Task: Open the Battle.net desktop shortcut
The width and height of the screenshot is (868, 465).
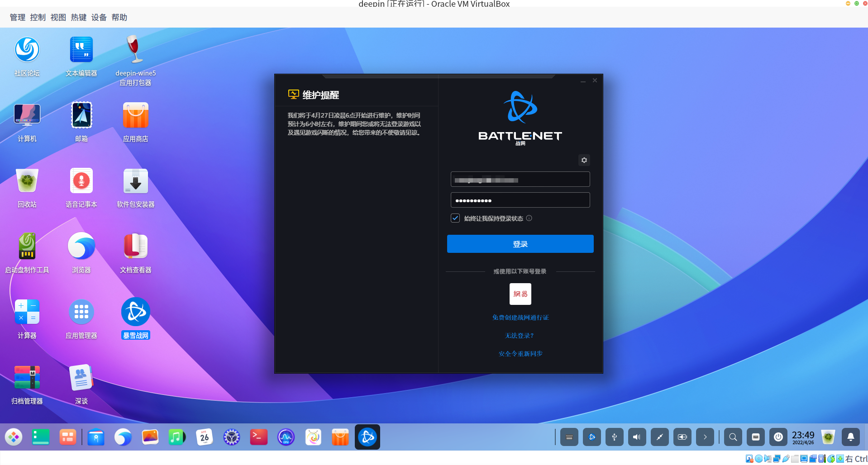Action: 135,313
